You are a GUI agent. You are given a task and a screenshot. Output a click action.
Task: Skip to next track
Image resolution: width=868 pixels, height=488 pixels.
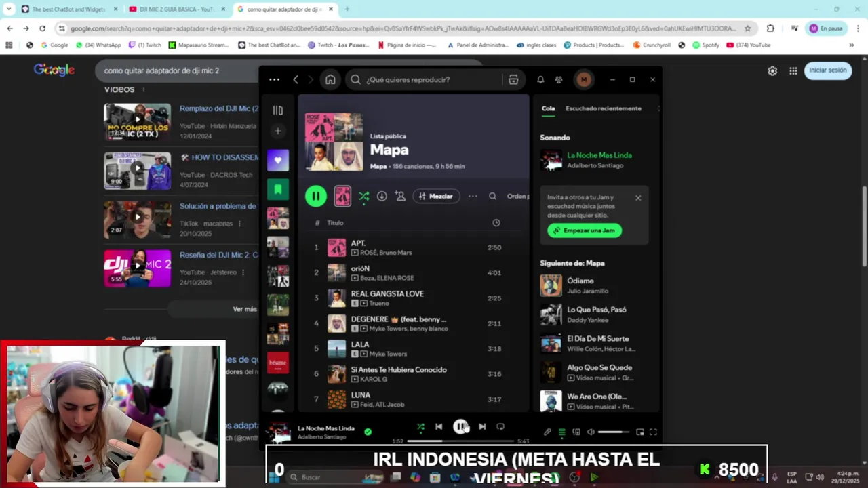pos(482,426)
